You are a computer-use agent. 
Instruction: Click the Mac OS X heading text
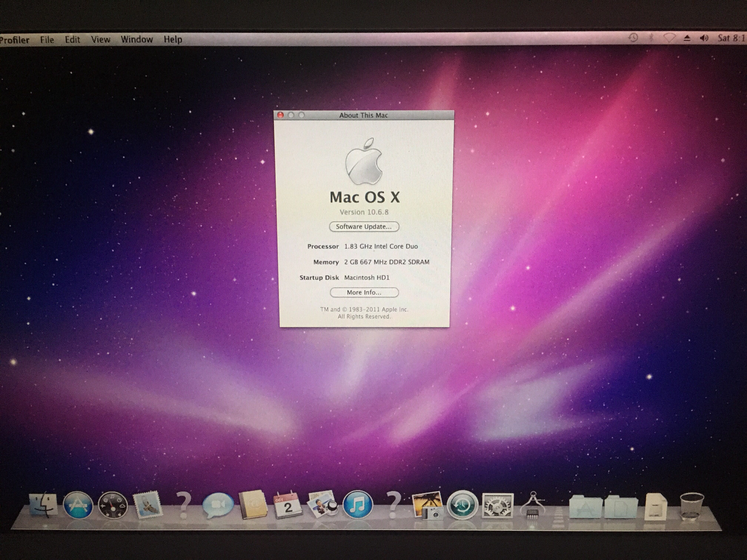click(x=364, y=197)
